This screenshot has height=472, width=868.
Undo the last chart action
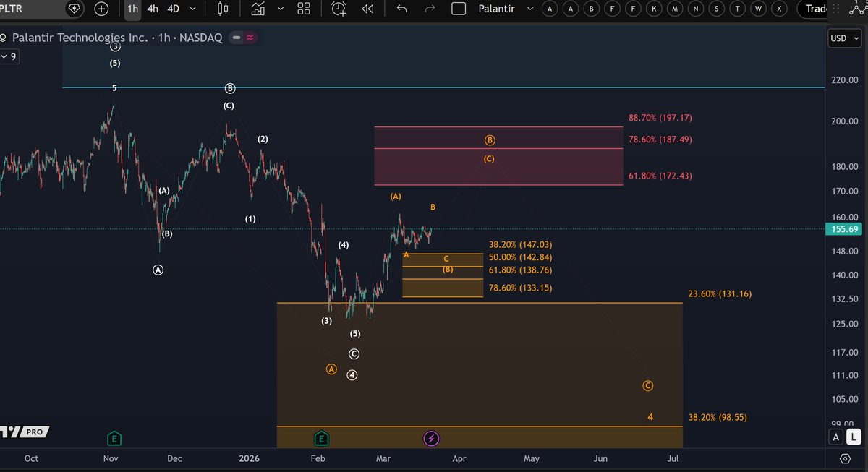click(402, 9)
